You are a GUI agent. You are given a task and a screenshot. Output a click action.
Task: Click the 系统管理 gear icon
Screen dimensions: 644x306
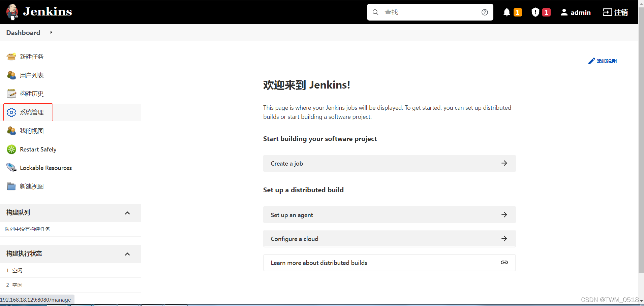tap(11, 112)
